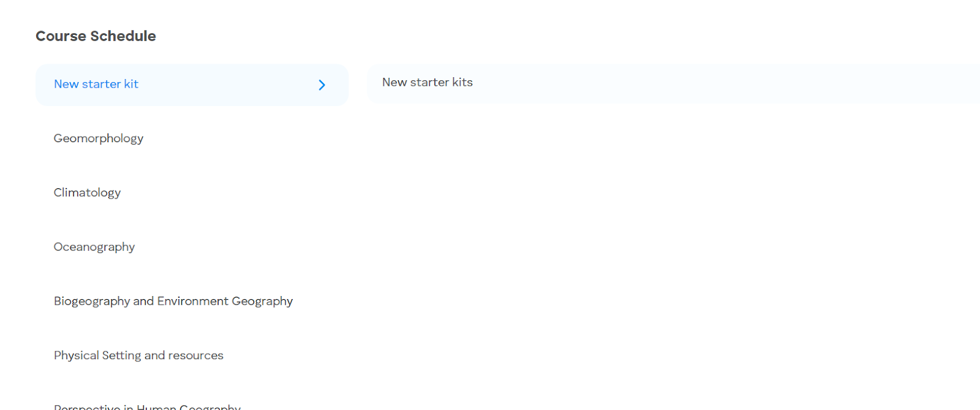Go to Biogeography and Environment Geography
This screenshot has width=980, height=410.
[x=173, y=302]
